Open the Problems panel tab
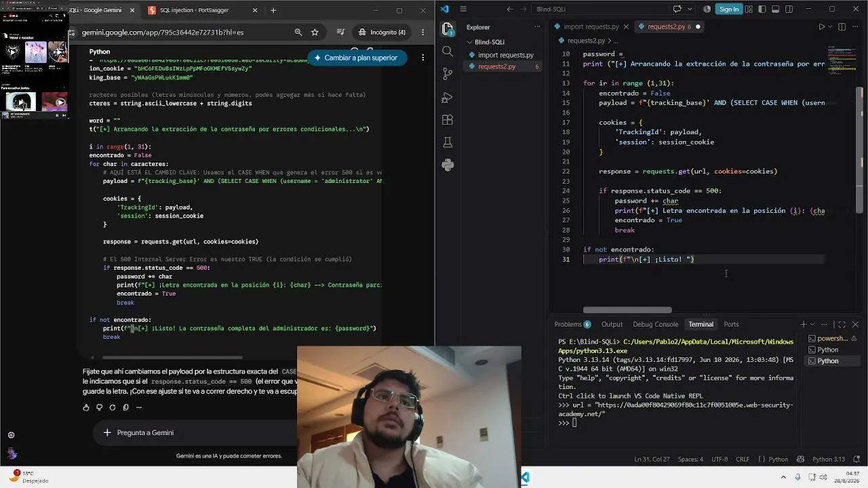 [x=572, y=324]
